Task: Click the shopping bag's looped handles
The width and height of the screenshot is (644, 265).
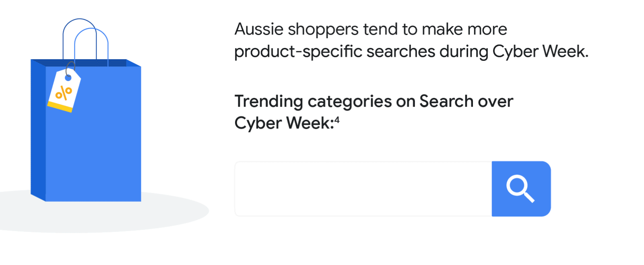Action: pos(85,40)
